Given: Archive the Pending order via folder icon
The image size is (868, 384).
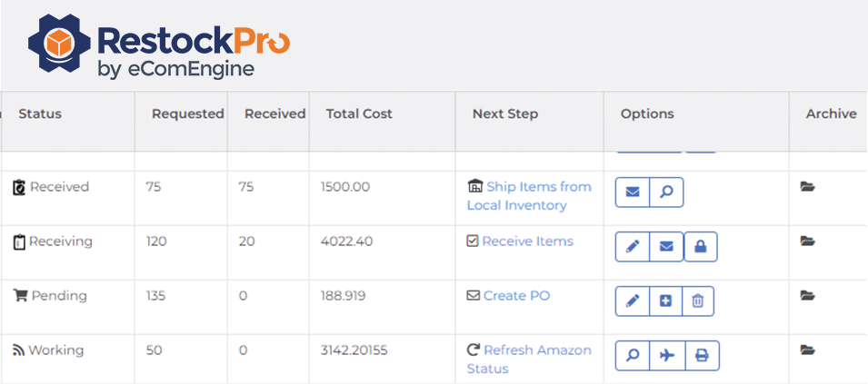Looking at the screenshot, I should pos(807,296).
